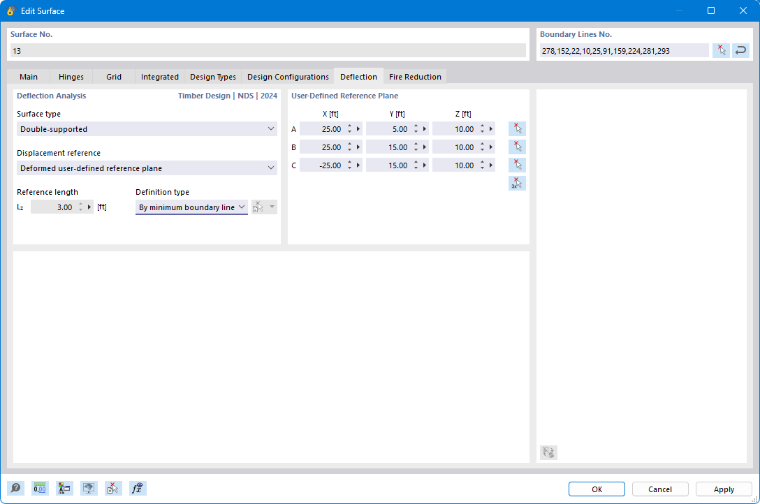Click Apply button
This screenshot has width=760, height=504.
(724, 489)
